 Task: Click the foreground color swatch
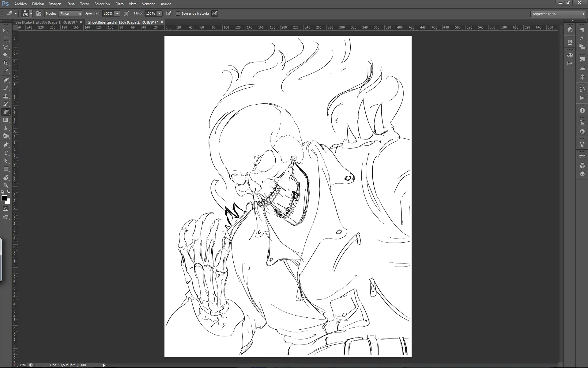[4, 198]
